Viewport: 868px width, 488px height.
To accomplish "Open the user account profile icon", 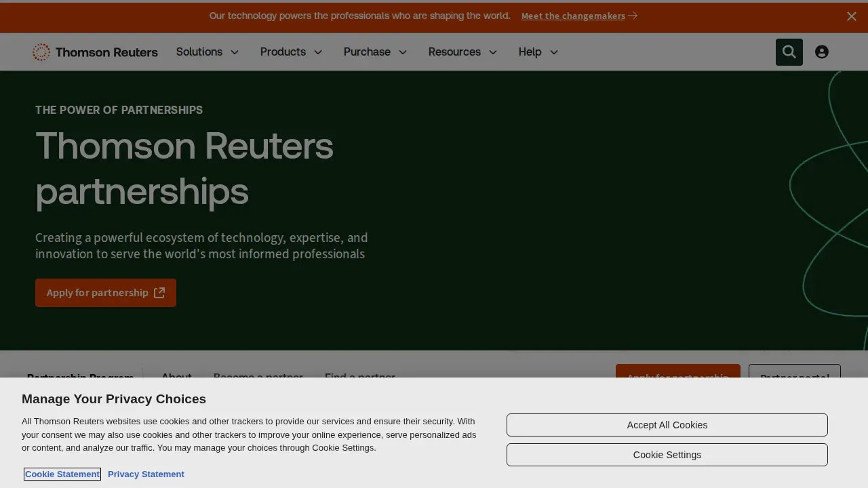I will 822,52.
